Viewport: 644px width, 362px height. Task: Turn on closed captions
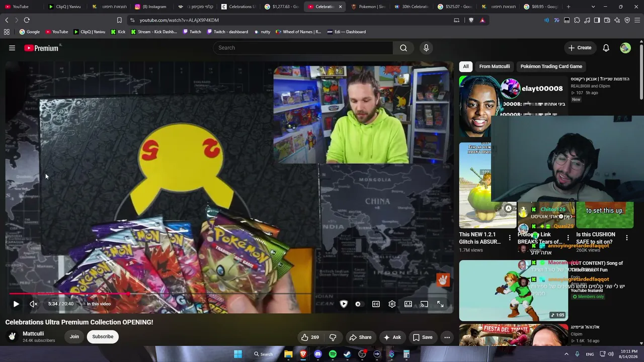pyautogui.click(x=376, y=304)
